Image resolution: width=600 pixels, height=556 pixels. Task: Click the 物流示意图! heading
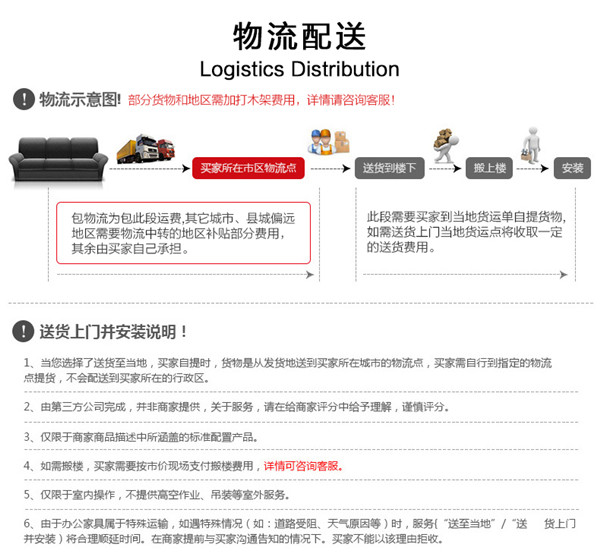80,99
